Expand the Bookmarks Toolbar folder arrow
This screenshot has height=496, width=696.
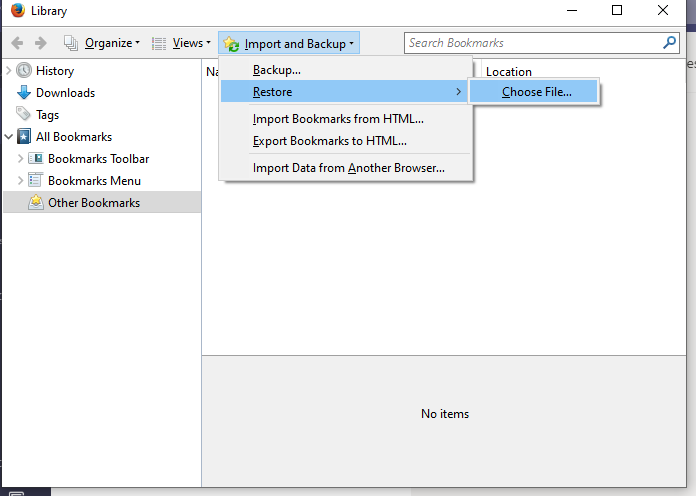click(x=20, y=158)
